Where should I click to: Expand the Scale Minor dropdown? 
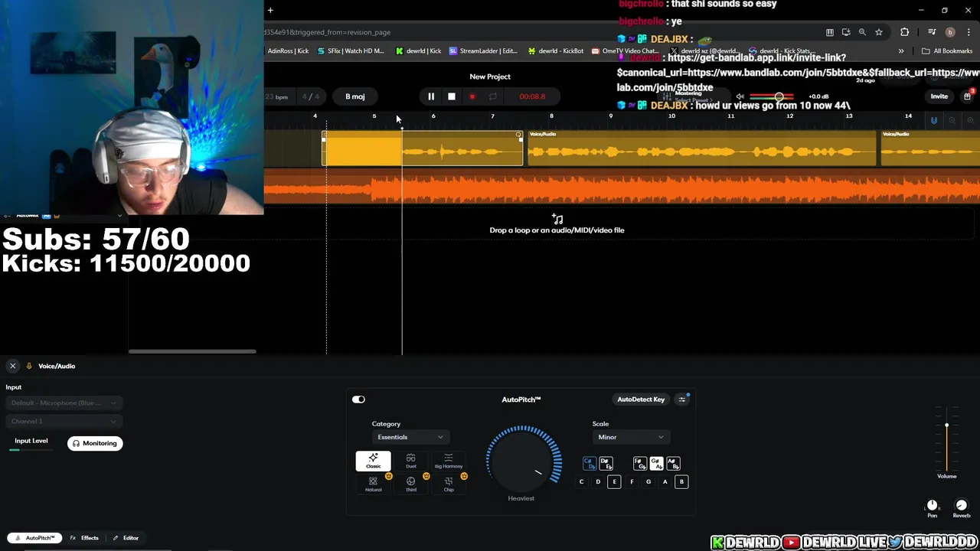click(x=630, y=437)
